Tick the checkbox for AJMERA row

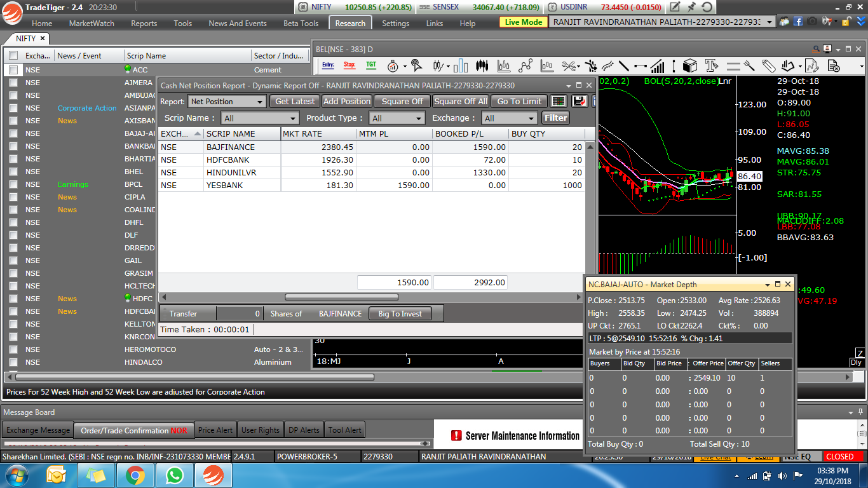[x=13, y=83]
